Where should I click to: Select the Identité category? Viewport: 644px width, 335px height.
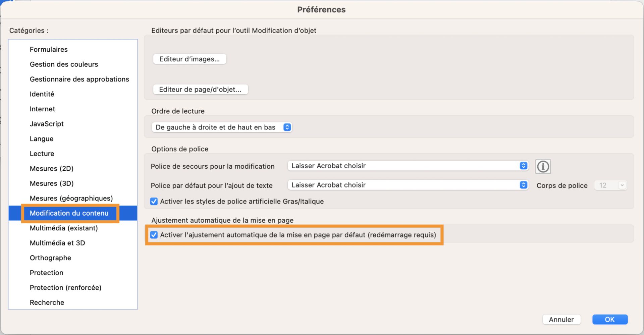pos(42,94)
